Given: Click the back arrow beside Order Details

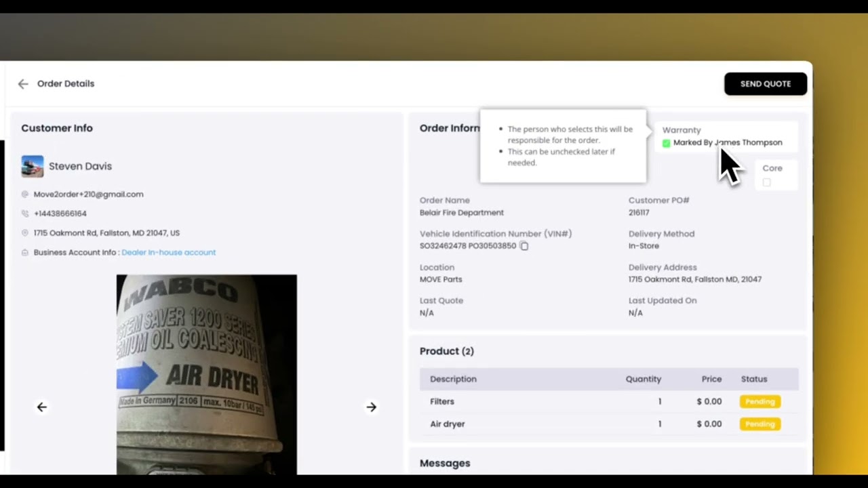Looking at the screenshot, I should point(23,84).
